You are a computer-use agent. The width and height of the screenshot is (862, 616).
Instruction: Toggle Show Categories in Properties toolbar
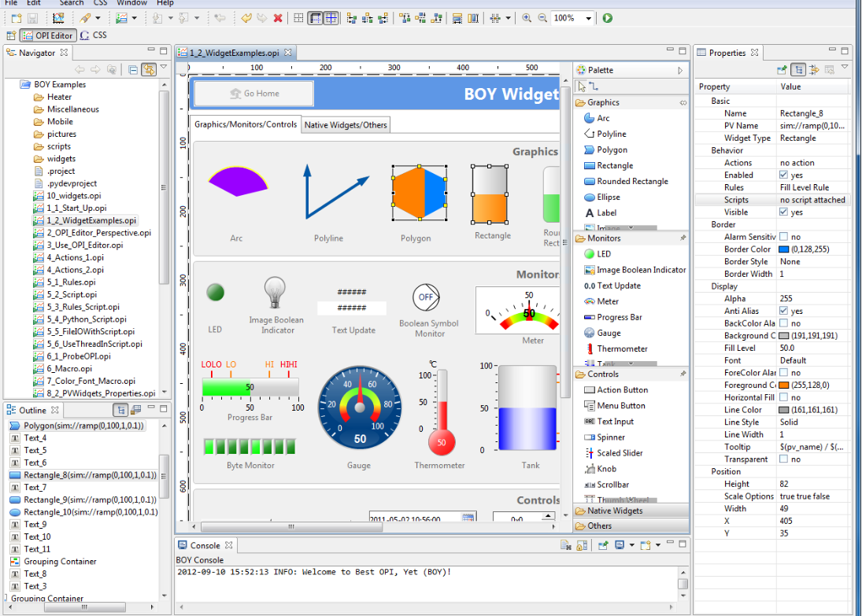click(x=799, y=70)
